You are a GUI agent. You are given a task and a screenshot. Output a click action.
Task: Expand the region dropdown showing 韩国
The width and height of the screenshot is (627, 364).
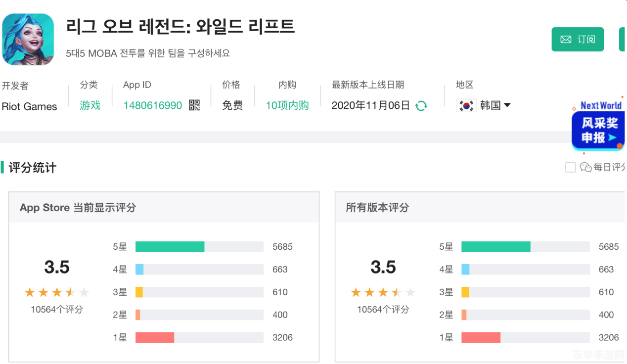click(490, 105)
